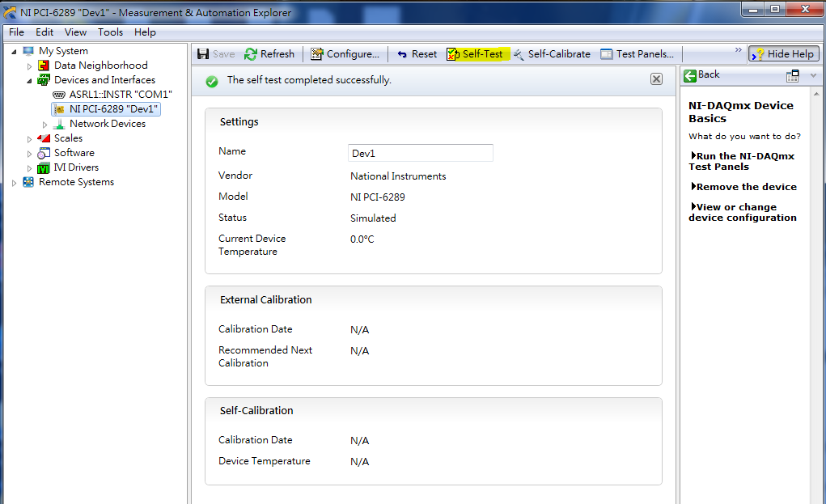This screenshot has height=504, width=826.
Task: Open the Configure... dialog
Action: click(345, 53)
